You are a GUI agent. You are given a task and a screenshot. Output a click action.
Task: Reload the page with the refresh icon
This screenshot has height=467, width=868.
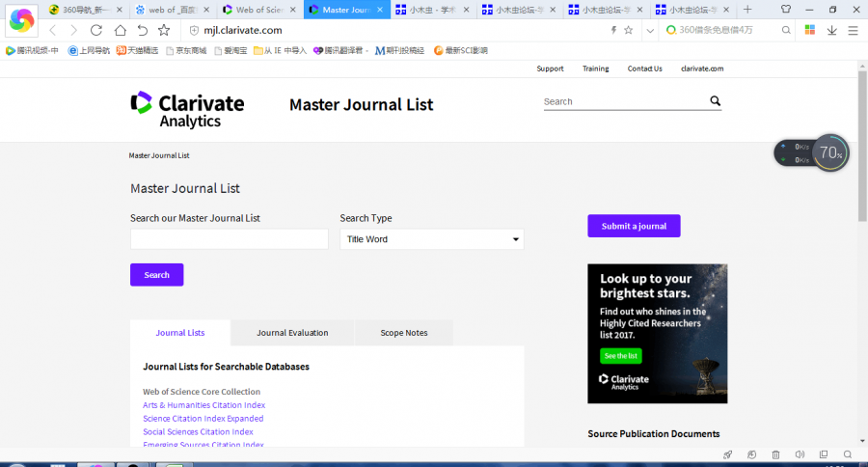96,30
